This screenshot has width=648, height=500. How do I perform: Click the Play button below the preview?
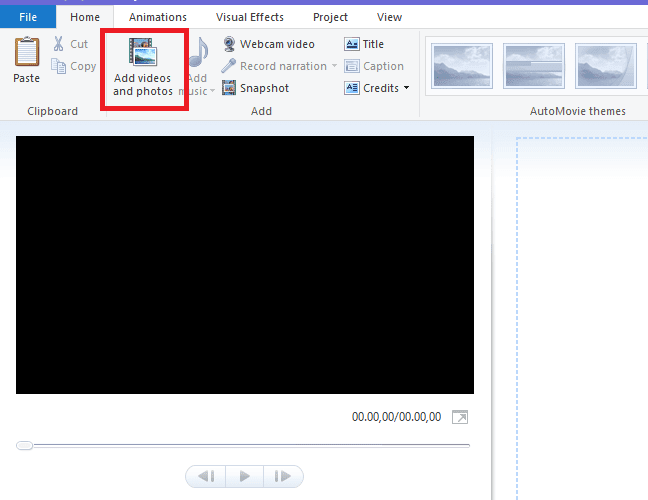(x=244, y=476)
